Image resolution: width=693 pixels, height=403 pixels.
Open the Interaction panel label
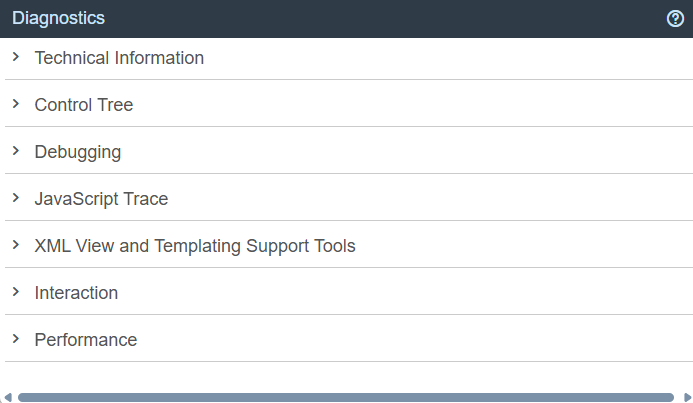(76, 293)
